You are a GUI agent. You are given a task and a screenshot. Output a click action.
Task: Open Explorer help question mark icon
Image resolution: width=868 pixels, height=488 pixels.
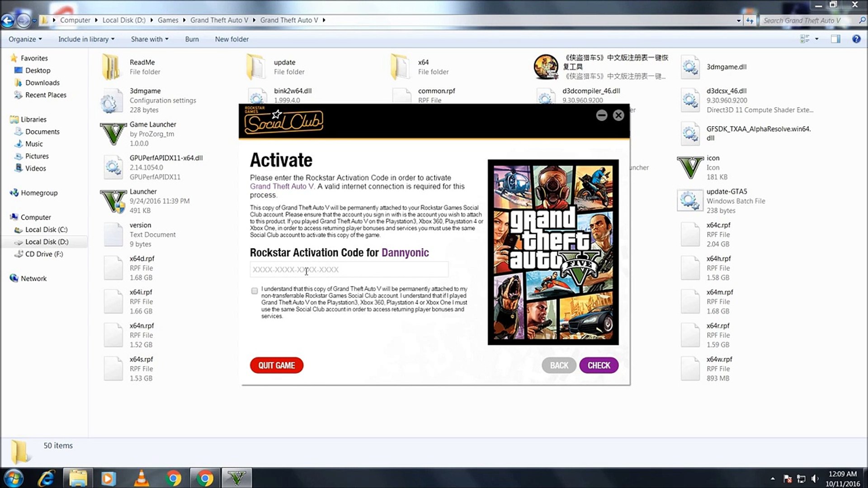(x=856, y=39)
